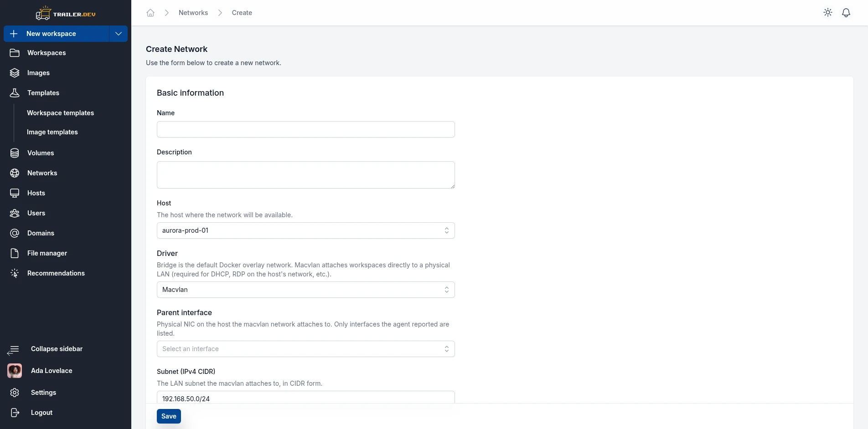868x429 pixels.
Task: Open Images in the sidebar
Action: point(38,73)
